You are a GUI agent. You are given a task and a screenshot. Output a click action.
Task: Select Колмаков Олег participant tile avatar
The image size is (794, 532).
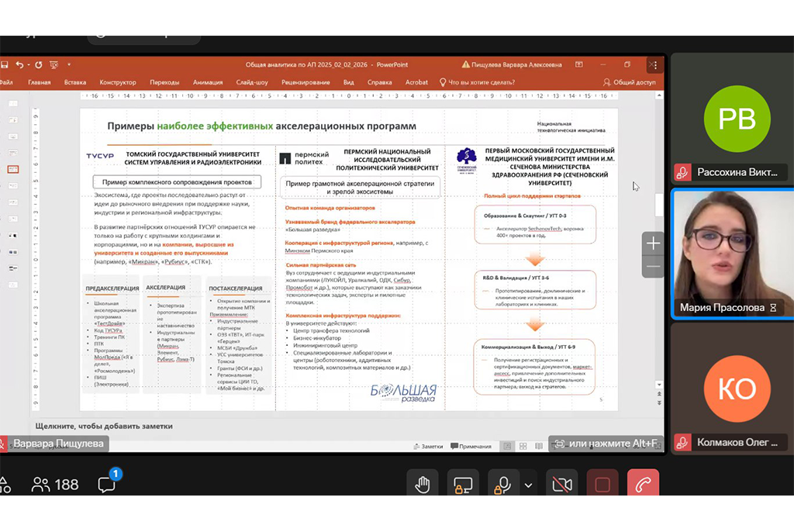(x=737, y=389)
